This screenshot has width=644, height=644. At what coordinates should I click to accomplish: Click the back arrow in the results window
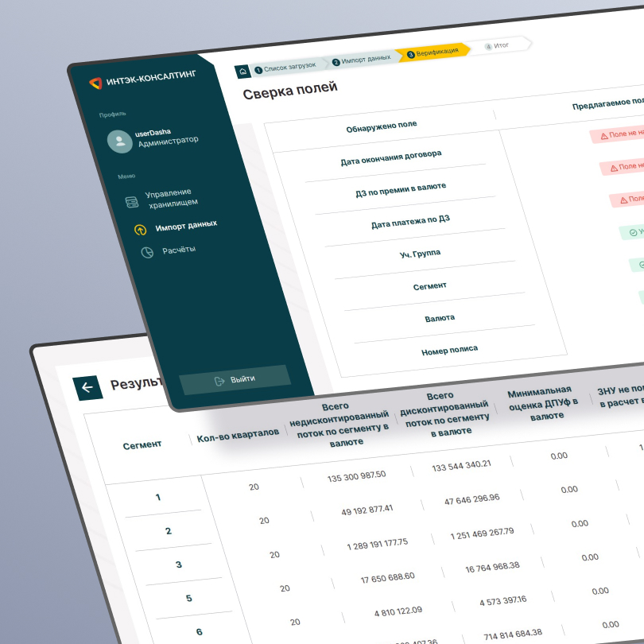click(87, 387)
